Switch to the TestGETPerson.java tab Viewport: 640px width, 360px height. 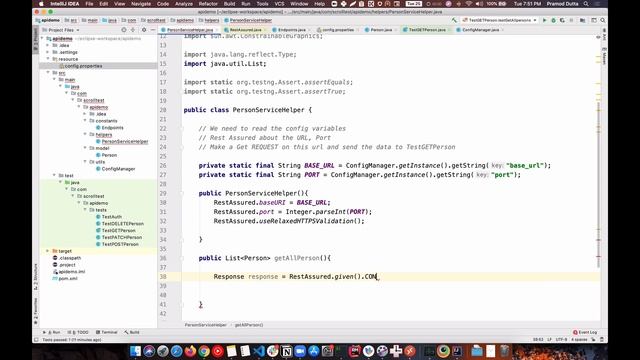click(427, 30)
